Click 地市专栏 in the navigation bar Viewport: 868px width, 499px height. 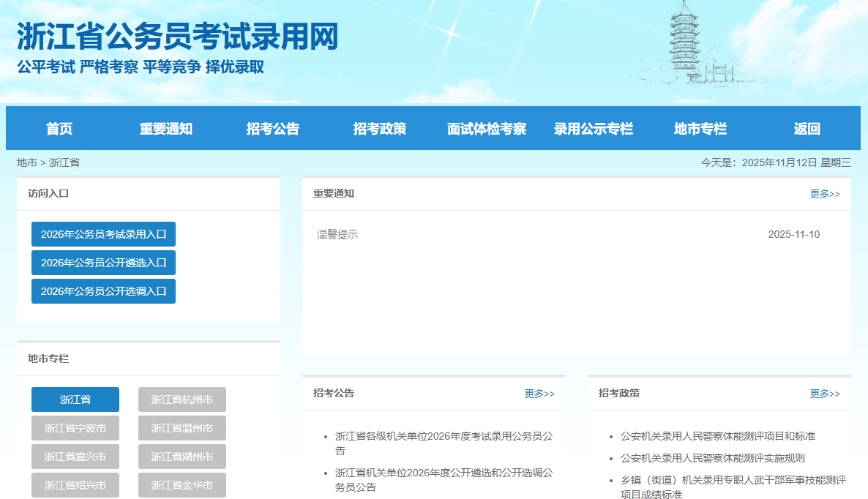tap(700, 129)
